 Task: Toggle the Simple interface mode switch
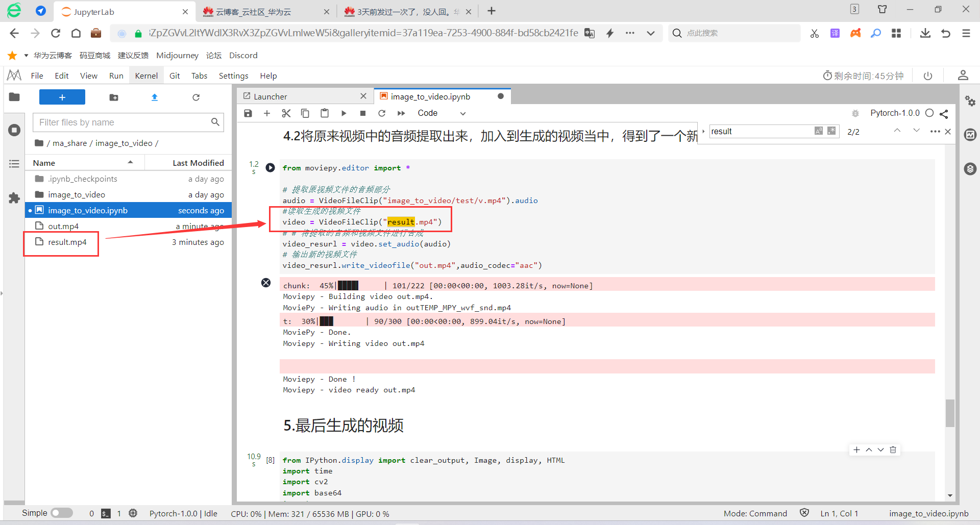tap(62, 513)
